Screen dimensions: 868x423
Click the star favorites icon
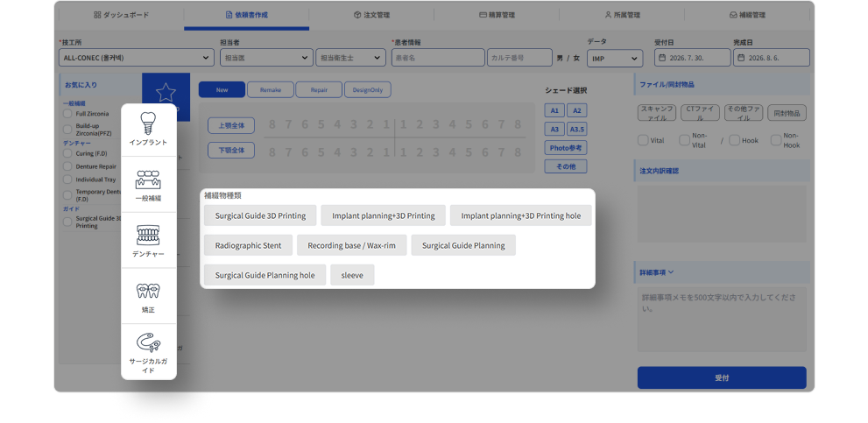(x=166, y=93)
